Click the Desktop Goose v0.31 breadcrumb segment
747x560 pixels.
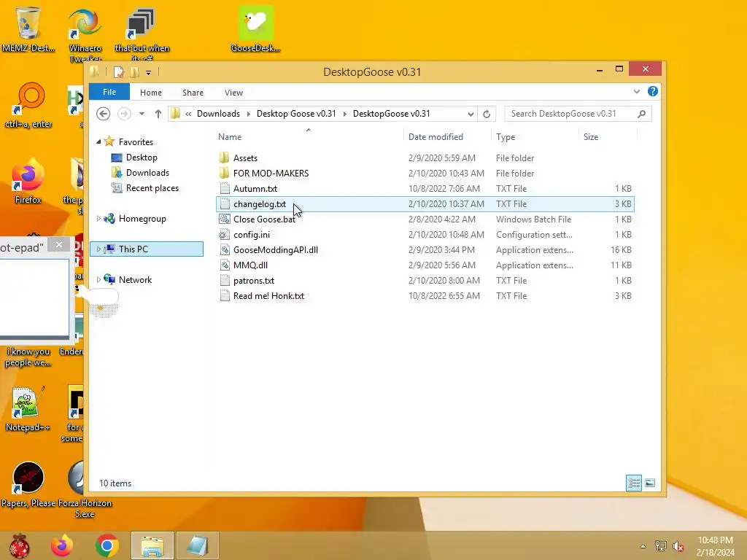click(x=296, y=113)
